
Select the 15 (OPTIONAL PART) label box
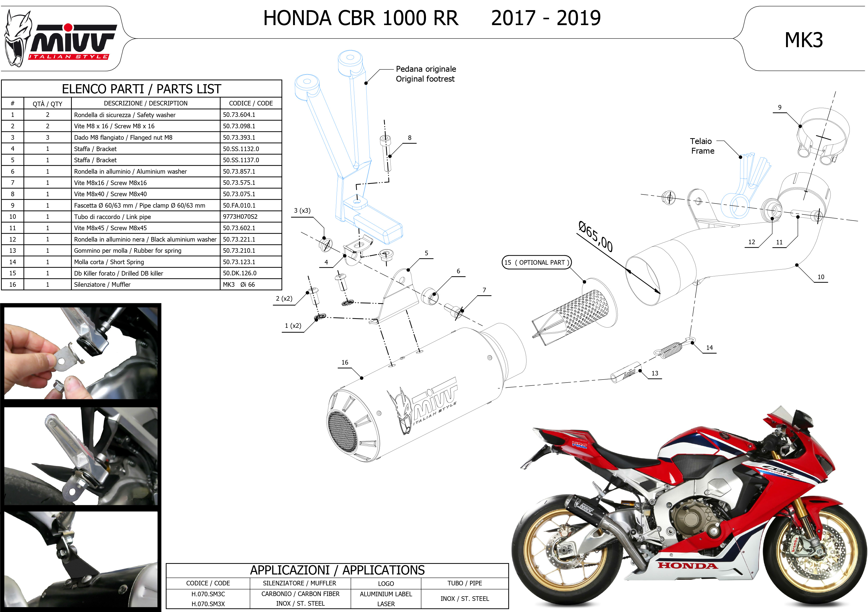(x=536, y=263)
